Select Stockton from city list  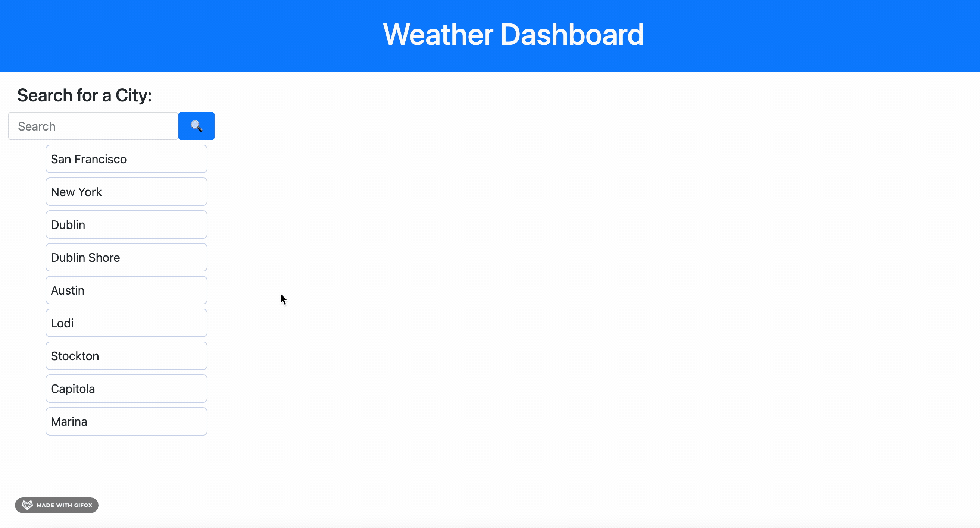126,356
